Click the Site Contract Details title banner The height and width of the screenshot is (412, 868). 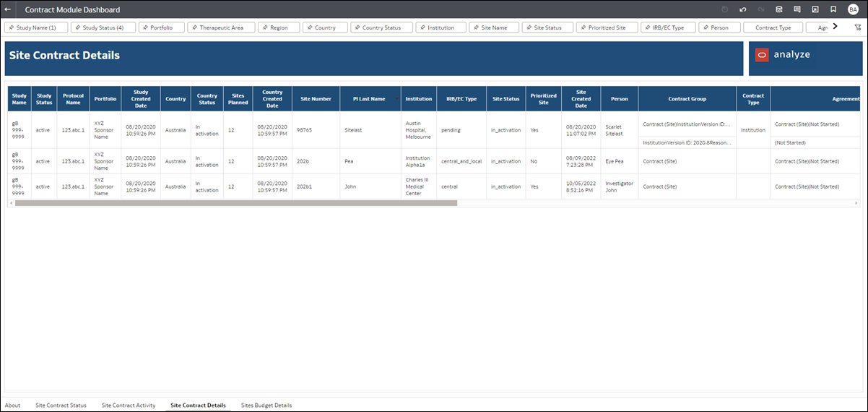point(374,59)
